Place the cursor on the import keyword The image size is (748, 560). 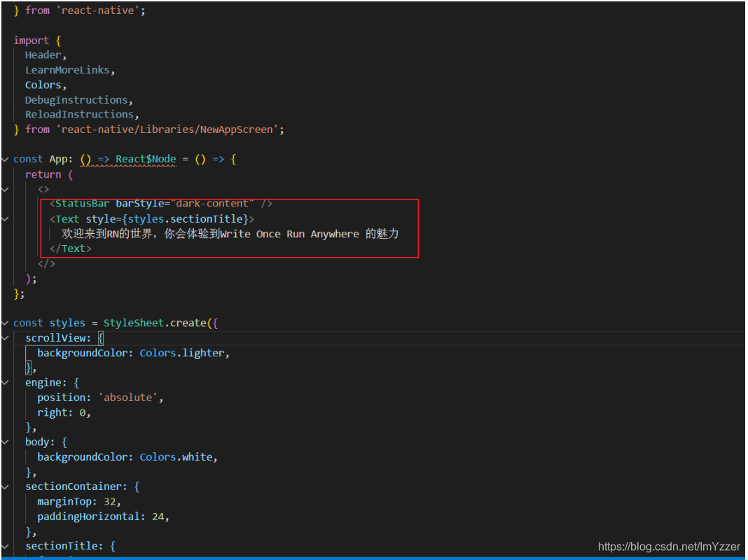pyautogui.click(x=31, y=41)
